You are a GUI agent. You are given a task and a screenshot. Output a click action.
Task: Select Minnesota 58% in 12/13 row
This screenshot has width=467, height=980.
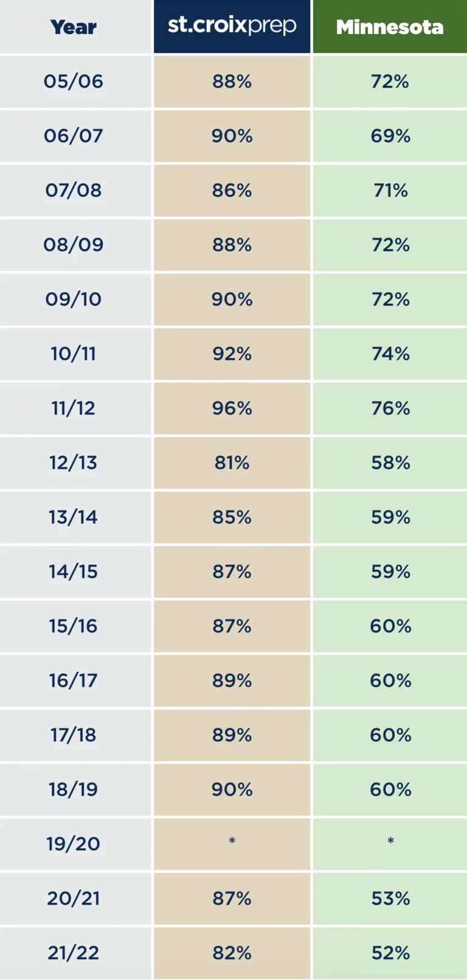pos(390,463)
